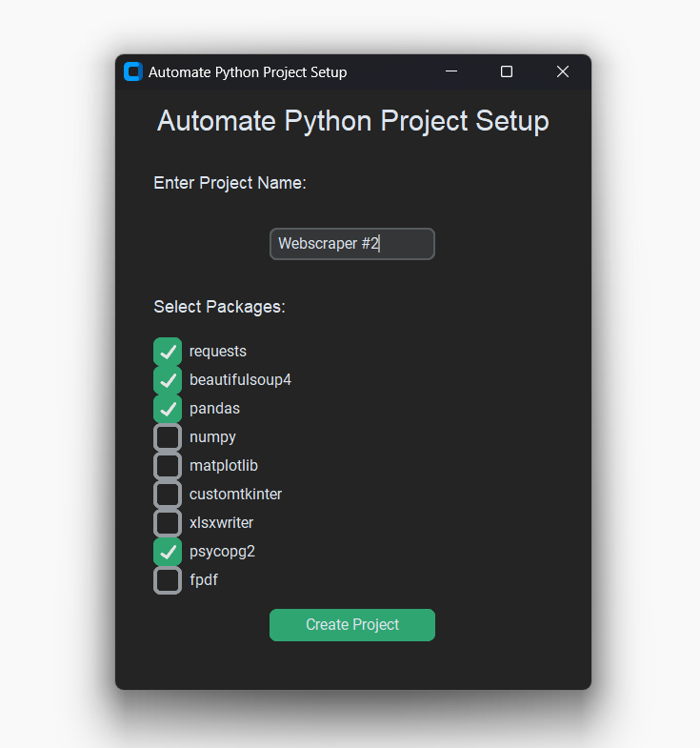
Task: Focus the project name input field
Action: click(x=352, y=244)
